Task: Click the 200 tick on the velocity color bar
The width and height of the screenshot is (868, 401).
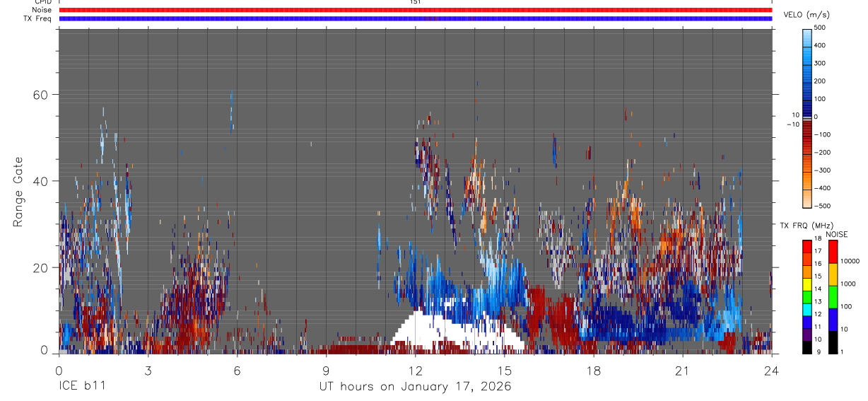Action: click(820, 81)
